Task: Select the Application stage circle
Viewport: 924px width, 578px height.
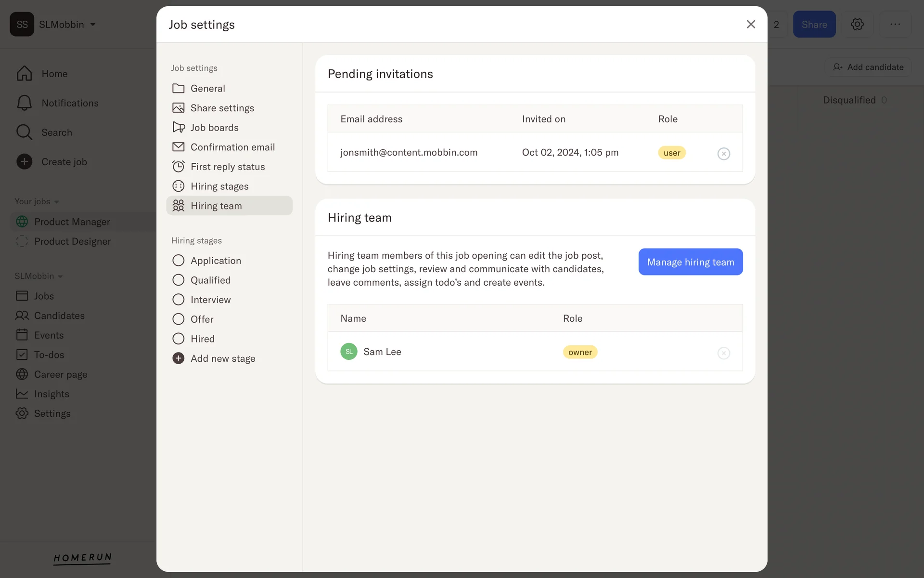Action: 178,261
